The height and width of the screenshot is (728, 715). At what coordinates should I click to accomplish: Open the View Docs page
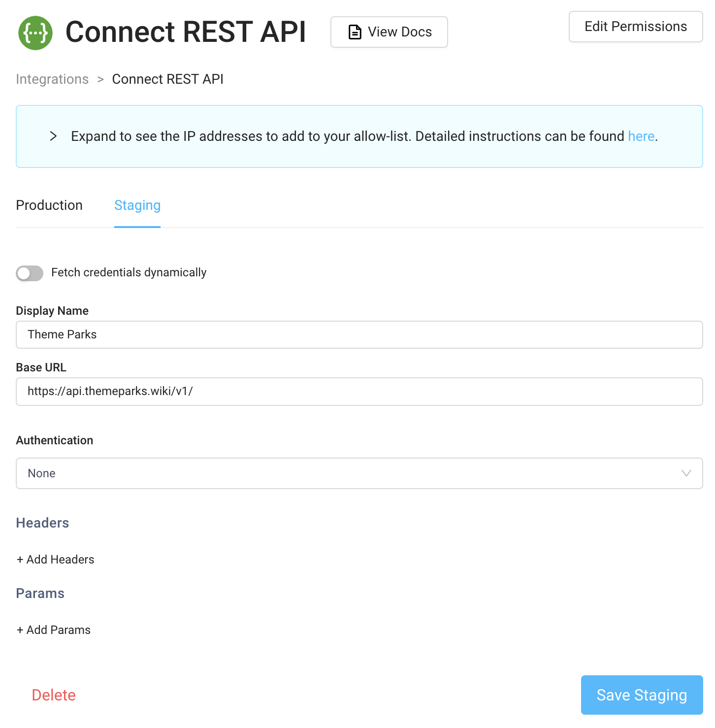point(389,32)
